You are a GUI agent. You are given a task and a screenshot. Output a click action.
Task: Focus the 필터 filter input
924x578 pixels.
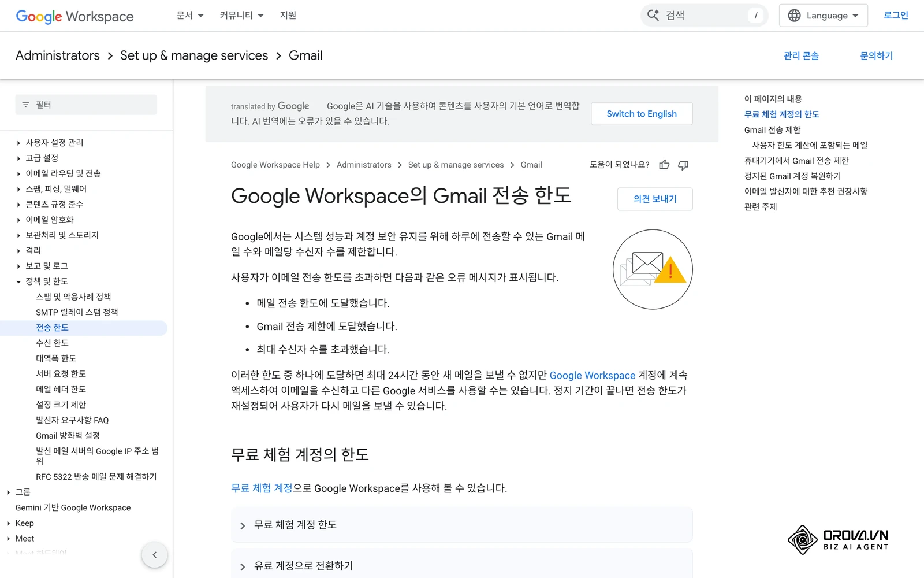point(86,105)
